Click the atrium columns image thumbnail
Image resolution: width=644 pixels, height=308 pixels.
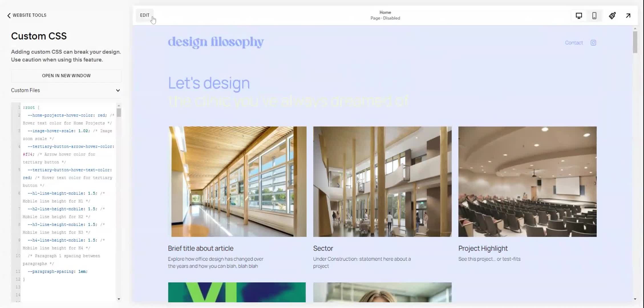coord(382,182)
